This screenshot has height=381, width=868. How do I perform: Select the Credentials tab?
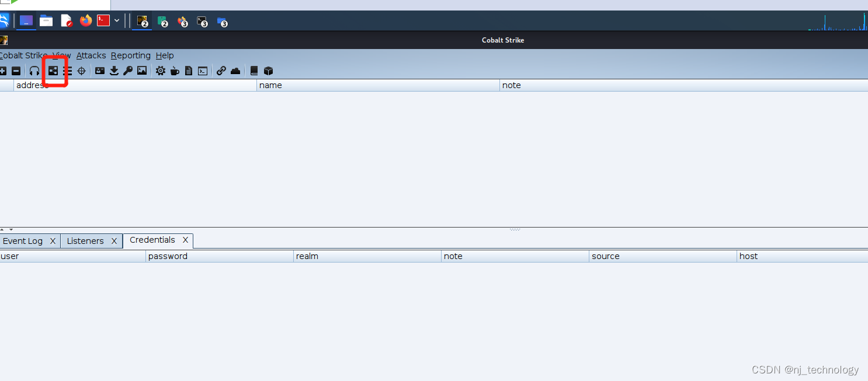[152, 240]
